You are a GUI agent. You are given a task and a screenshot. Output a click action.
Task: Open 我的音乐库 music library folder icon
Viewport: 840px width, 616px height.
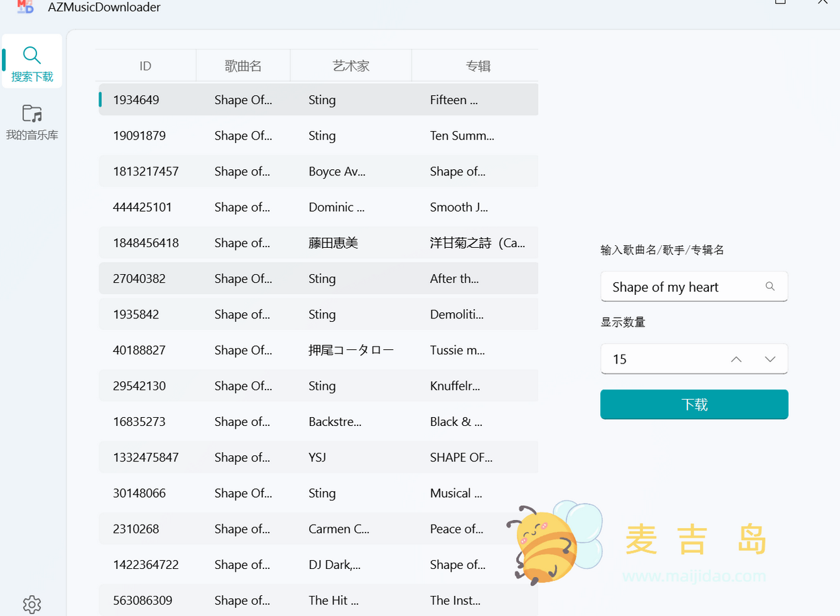click(x=32, y=113)
